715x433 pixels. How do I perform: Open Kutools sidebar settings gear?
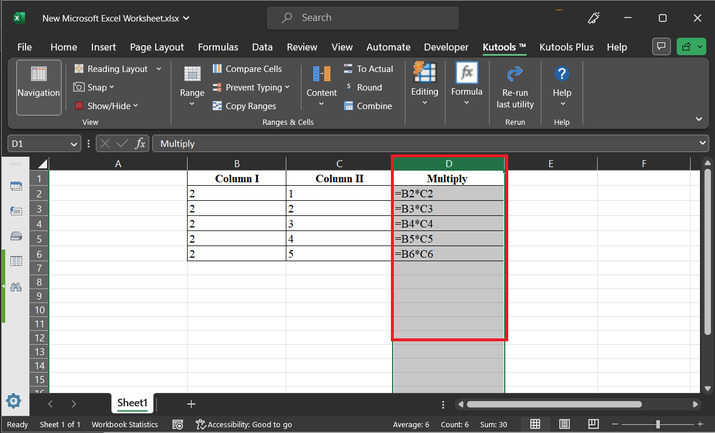13,401
